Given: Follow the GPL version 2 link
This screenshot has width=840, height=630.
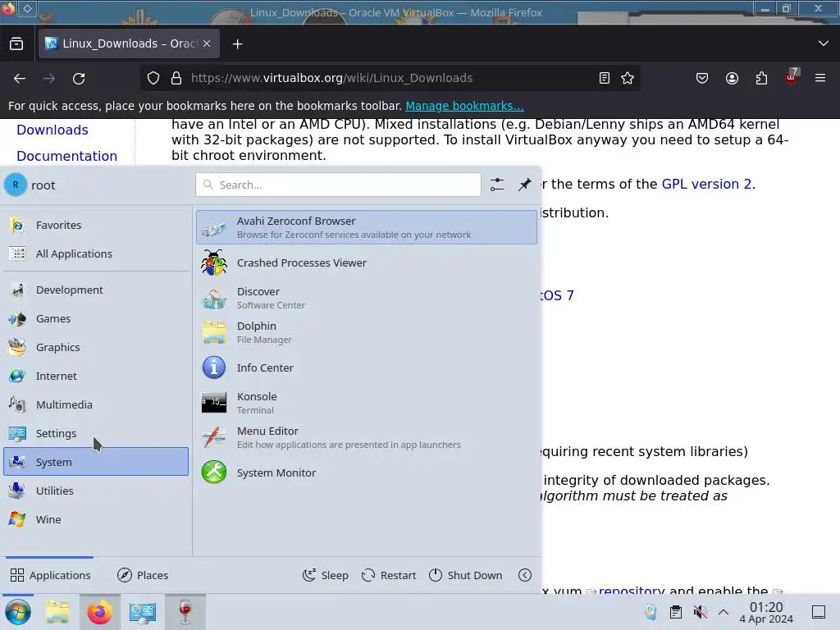Looking at the screenshot, I should click(706, 184).
